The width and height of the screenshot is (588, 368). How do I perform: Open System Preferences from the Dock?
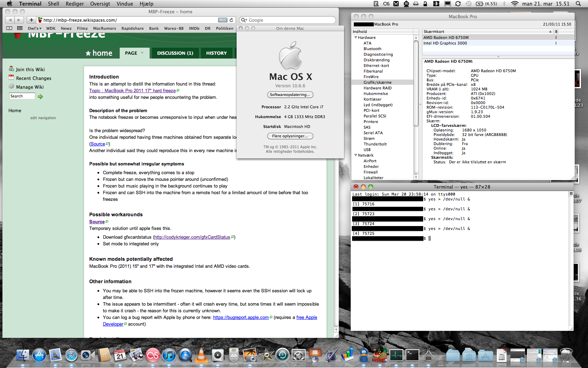point(299,355)
